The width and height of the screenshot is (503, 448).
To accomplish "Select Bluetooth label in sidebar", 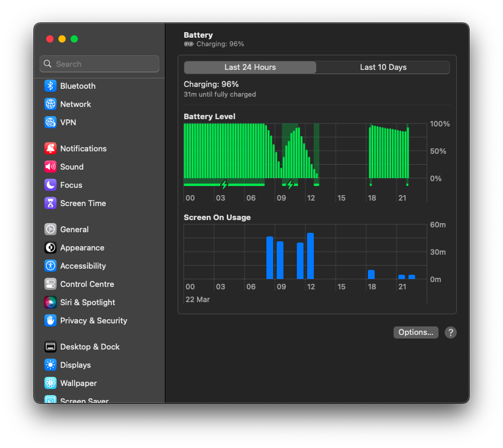I will (78, 86).
